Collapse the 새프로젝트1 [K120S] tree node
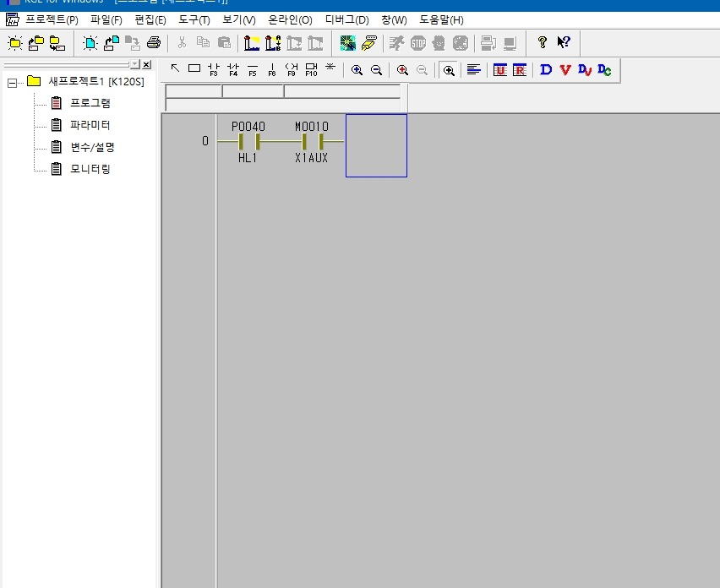 [x=12, y=82]
